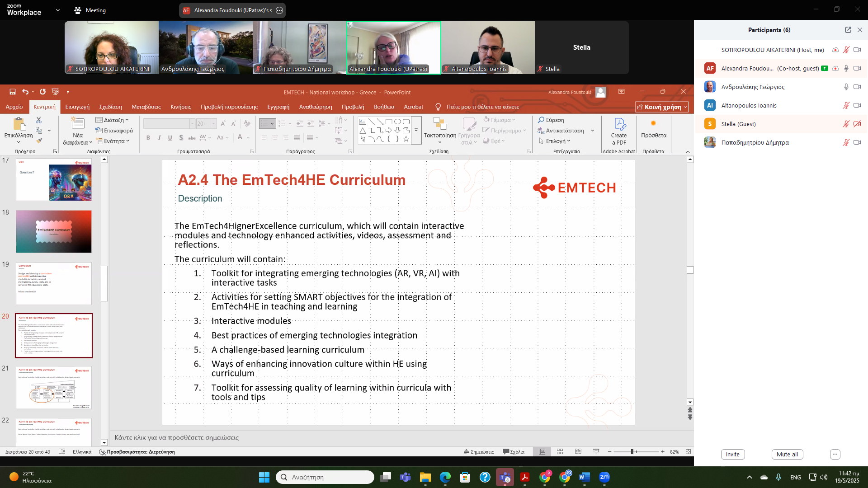Switch to Slide Sorter view icon
The width and height of the screenshot is (868, 488).
point(560,451)
